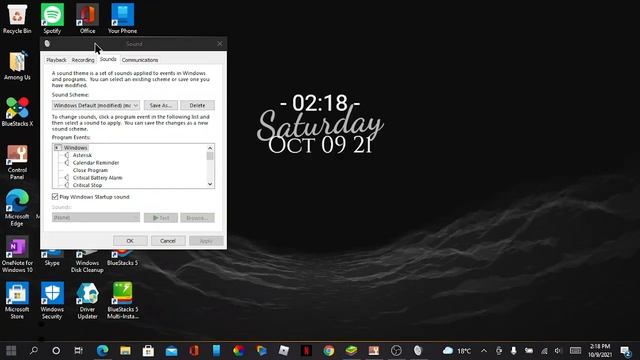Open the Roblox icon on the taskbar
This screenshot has height=360, width=640.
[284, 350]
